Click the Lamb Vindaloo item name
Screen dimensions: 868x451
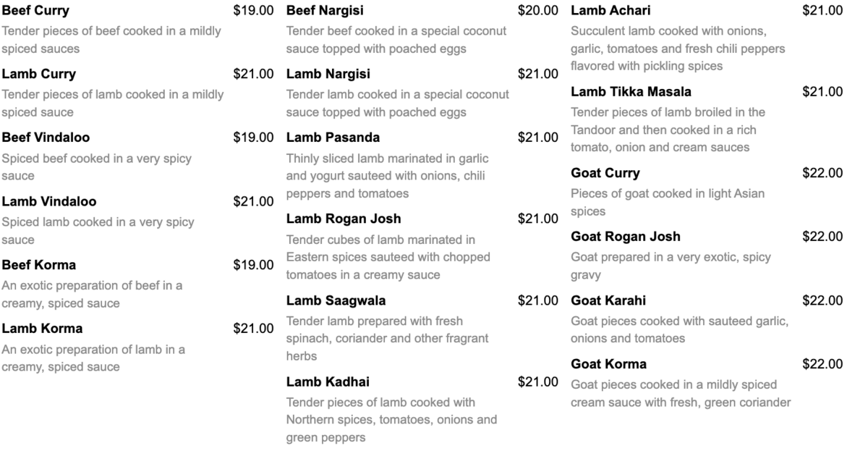click(49, 201)
